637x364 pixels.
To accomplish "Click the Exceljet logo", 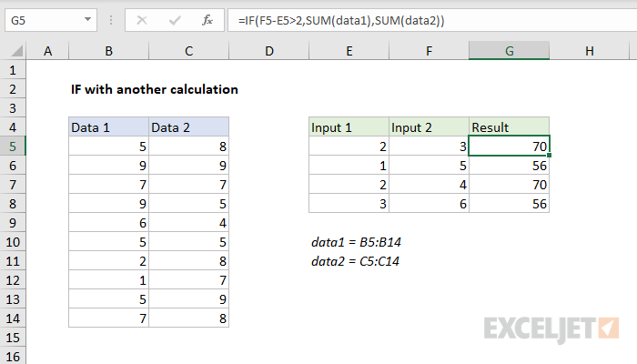I will pos(551,327).
